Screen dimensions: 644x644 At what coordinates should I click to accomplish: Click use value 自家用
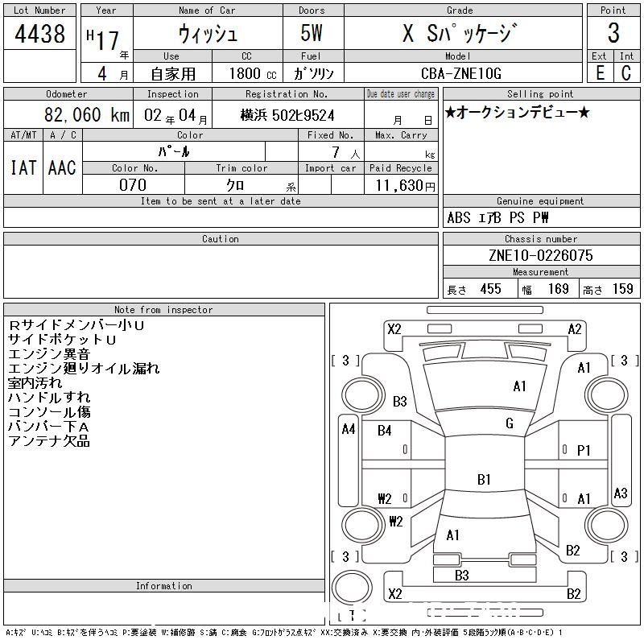tap(173, 74)
